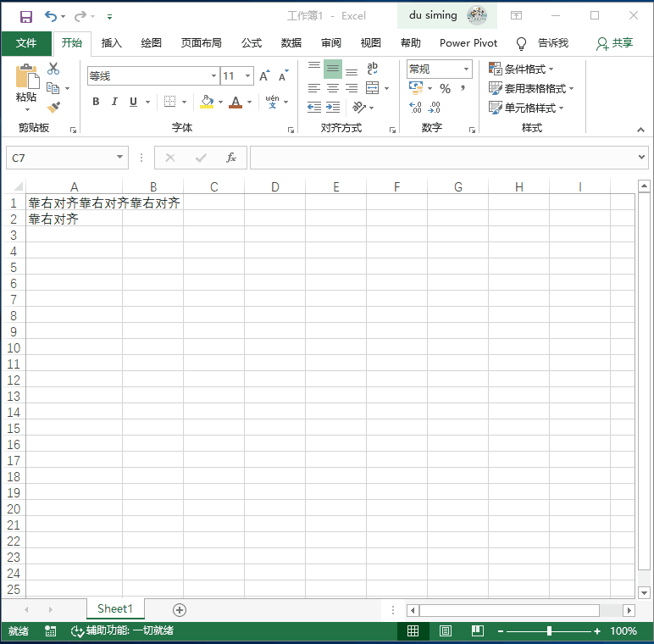The image size is (654, 644).
Task: Expand the formula bar chevron
Action: [641, 158]
